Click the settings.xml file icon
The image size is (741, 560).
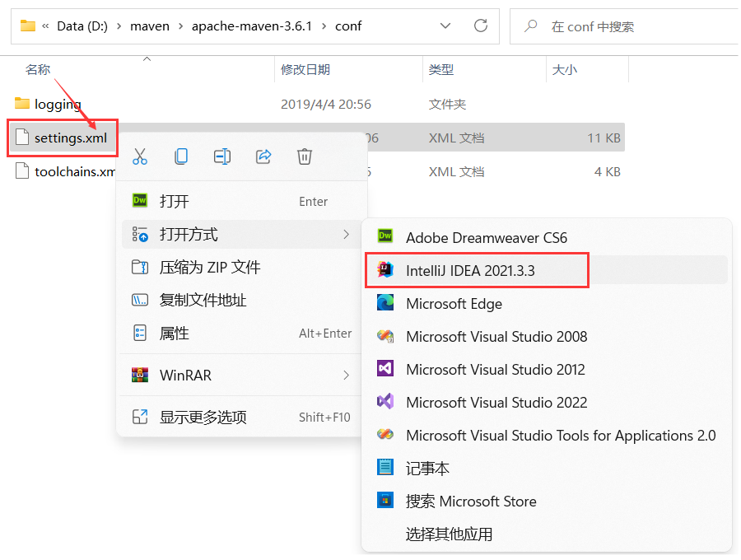click(21, 137)
